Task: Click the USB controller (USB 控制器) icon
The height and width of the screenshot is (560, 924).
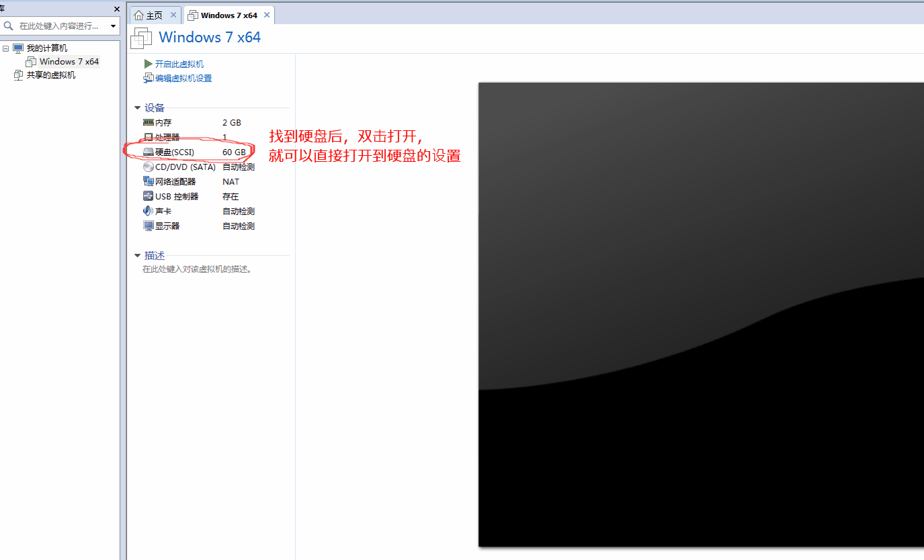Action: (x=149, y=196)
